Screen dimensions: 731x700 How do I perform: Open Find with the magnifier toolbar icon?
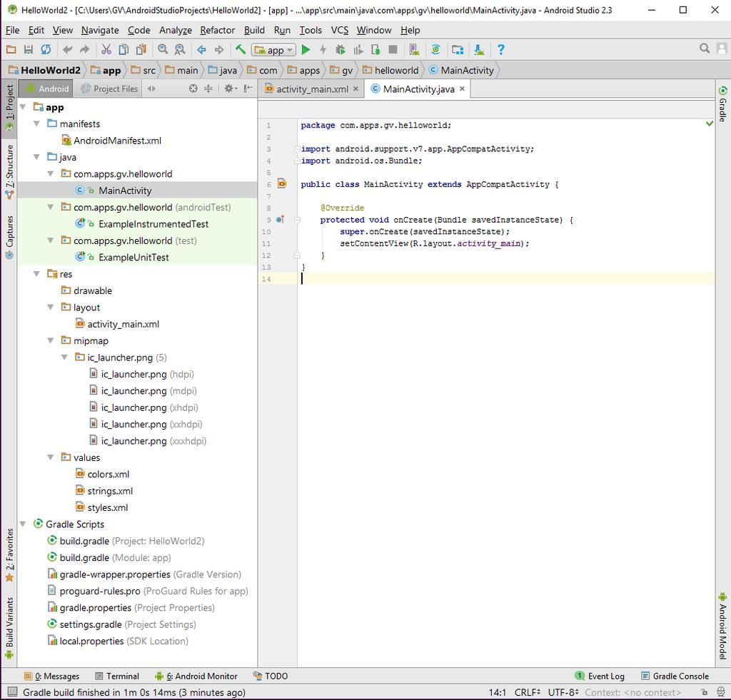(163, 49)
